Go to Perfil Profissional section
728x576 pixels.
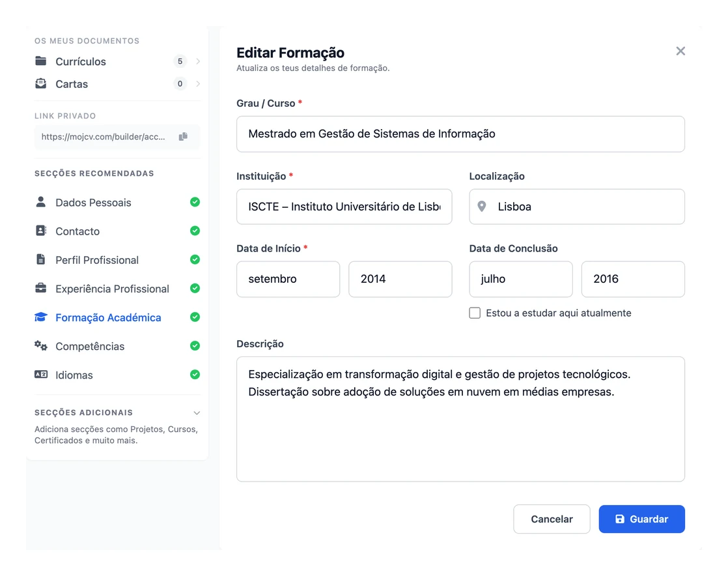coord(117,260)
